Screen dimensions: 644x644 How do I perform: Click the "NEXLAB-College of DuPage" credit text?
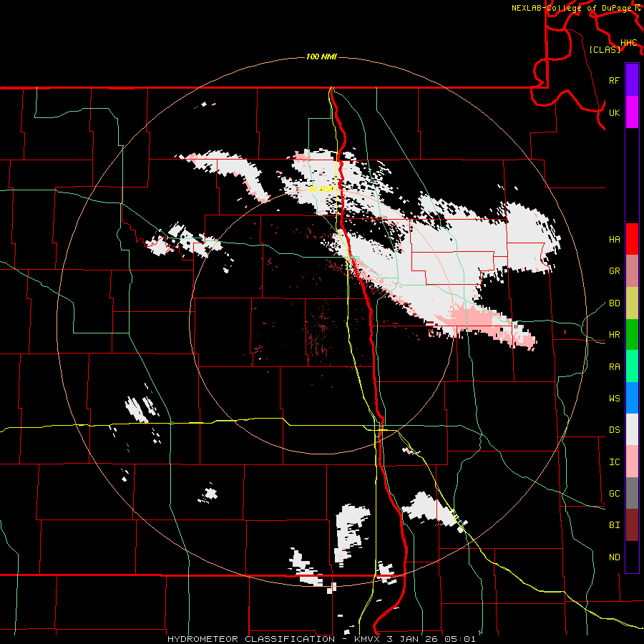[x=572, y=8]
